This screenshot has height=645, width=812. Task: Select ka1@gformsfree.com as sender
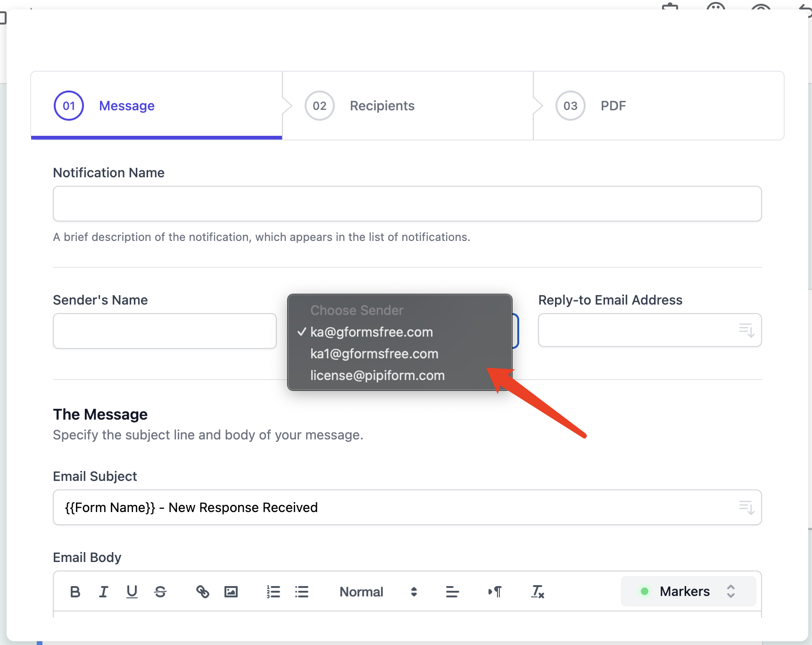coord(374,354)
